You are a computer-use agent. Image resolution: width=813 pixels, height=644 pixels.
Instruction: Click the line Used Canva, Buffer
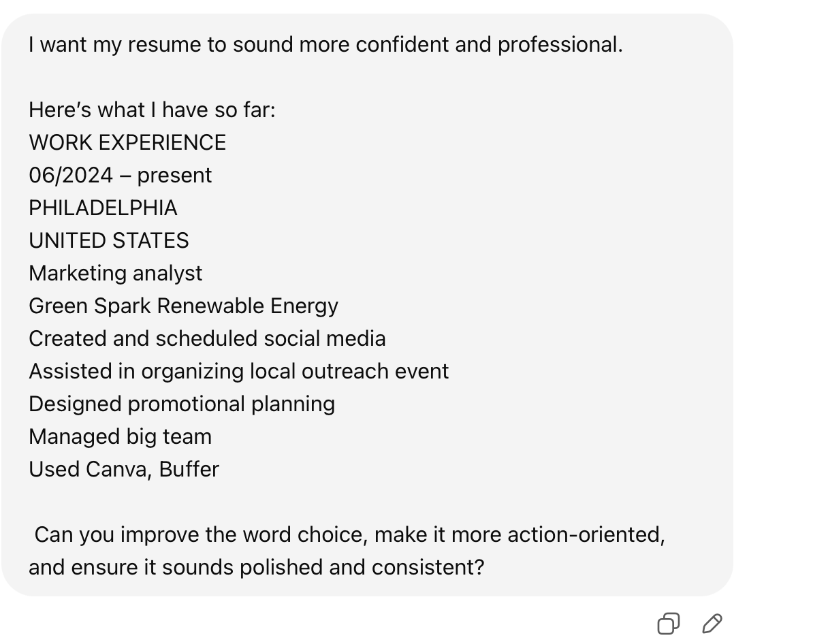(123, 469)
